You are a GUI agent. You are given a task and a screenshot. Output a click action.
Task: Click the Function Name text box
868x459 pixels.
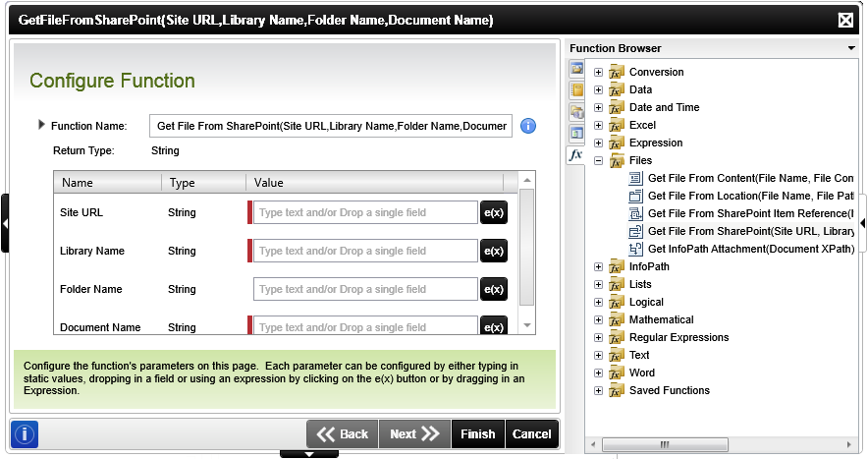[x=331, y=126]
